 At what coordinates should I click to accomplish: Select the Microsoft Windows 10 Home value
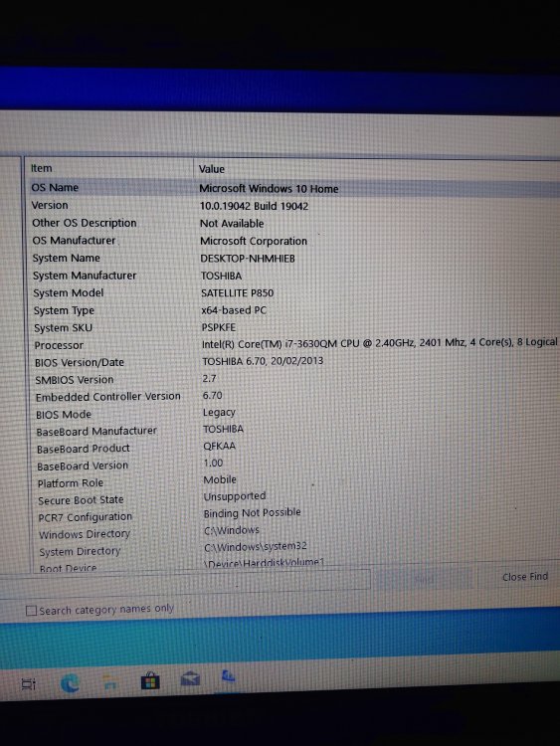point(269,188)
